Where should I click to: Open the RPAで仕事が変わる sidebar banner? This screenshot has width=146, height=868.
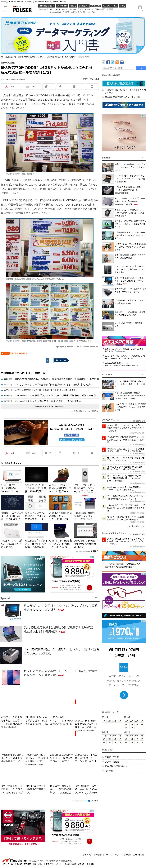(x=124, y=83)
